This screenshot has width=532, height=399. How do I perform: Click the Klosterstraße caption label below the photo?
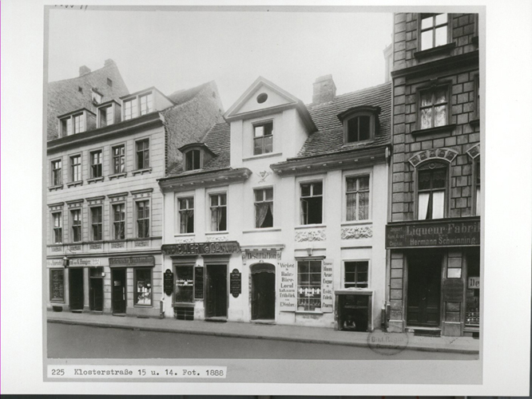(x=136, y=372)
